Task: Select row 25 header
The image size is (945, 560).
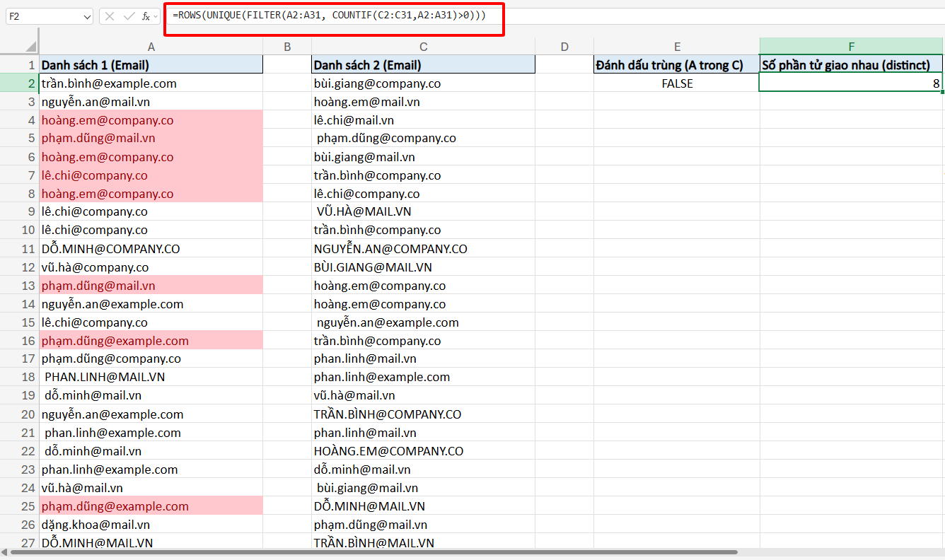Action: (28, 506)
